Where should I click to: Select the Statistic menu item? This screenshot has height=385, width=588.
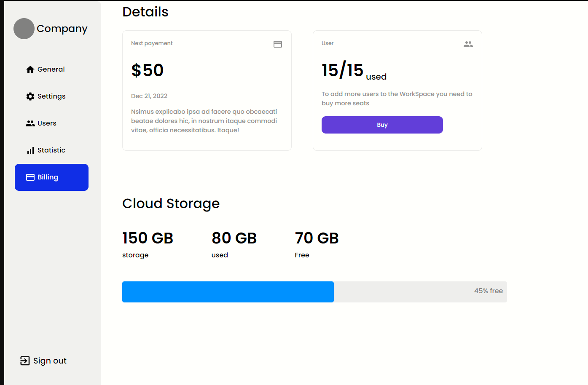(51, 150)
